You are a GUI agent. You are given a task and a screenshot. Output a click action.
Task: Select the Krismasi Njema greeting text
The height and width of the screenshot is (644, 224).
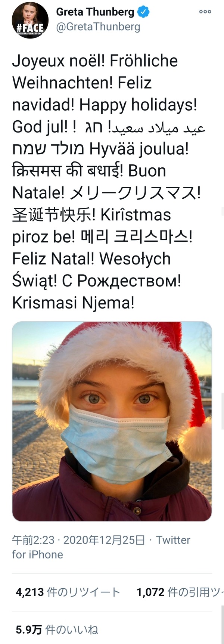73,303
